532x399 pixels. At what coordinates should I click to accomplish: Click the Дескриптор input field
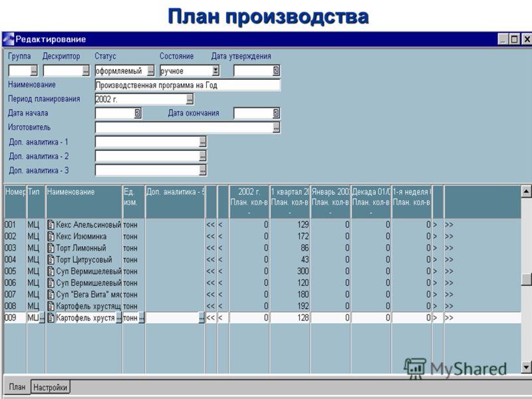pos(63,71)
